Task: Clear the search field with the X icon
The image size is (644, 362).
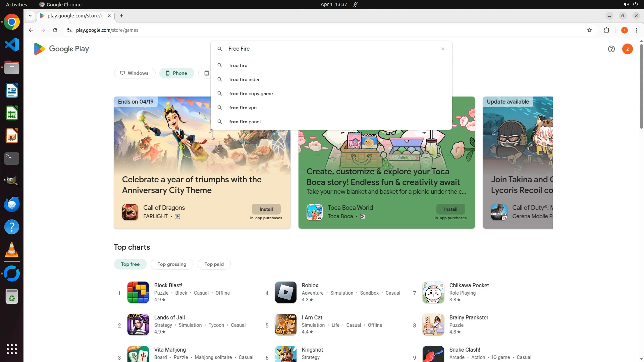Action: [442, 49]
